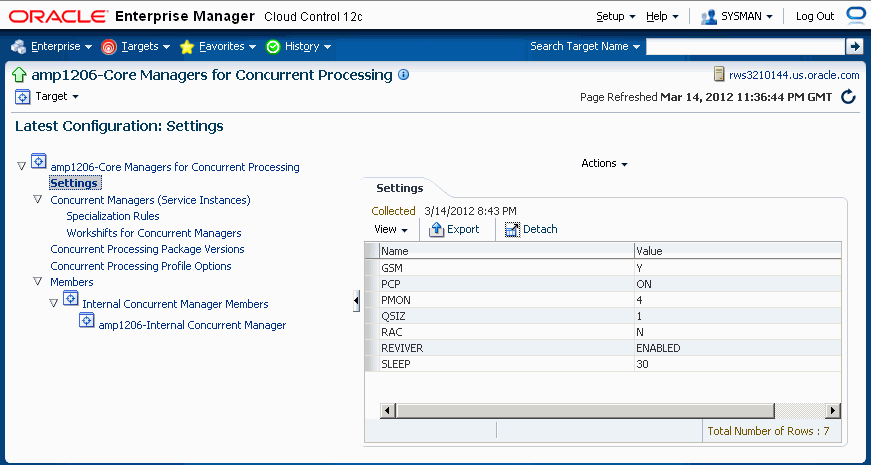Screen dimensions: 871x465
Task: Collapse the amp1206-Core Managers root node
Action: click(22, 166)
